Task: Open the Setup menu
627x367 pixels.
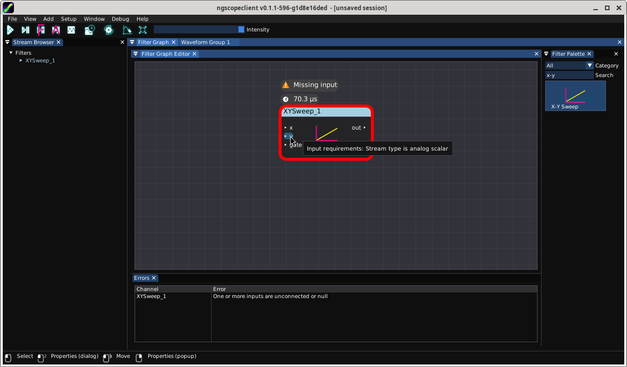Action: (68, 19)
